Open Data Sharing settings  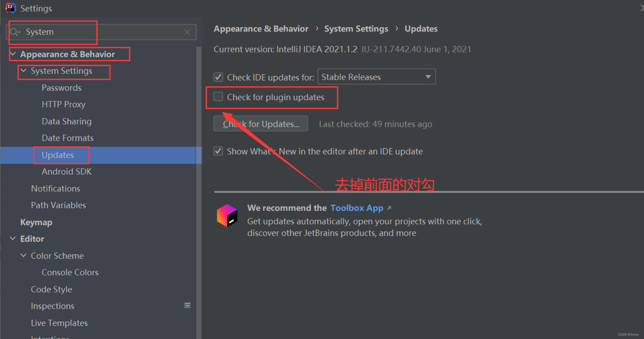(x=67, y=121)
